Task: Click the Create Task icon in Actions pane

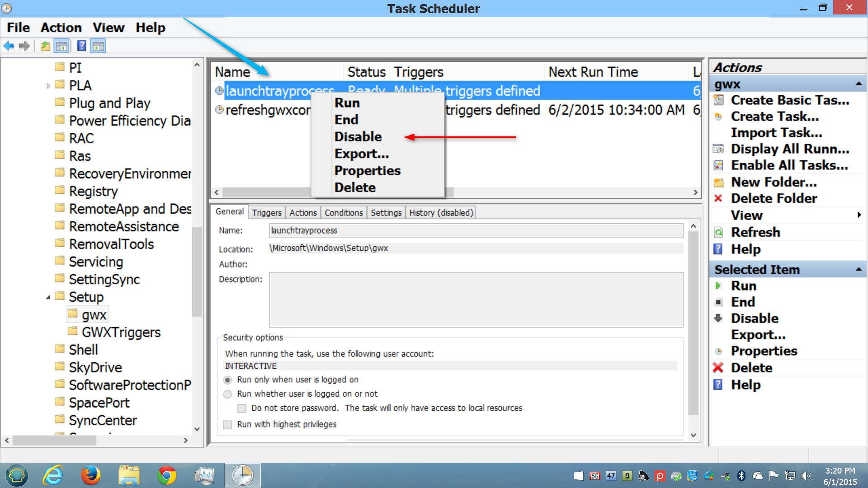Action: 719,116
